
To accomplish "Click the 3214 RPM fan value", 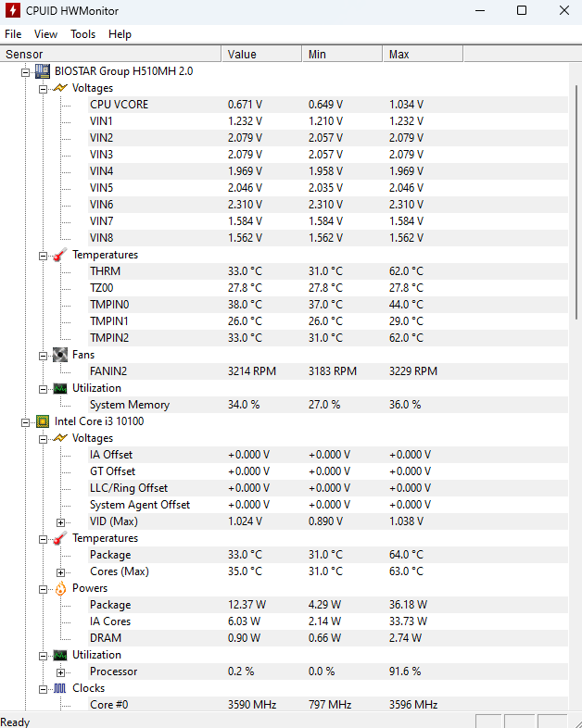I will coord(252,371).
